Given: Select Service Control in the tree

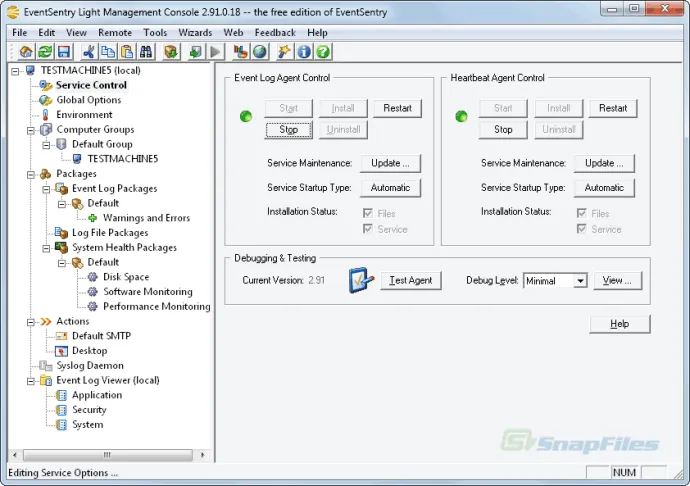Looking at the screenshot, I should click(91, 85).
